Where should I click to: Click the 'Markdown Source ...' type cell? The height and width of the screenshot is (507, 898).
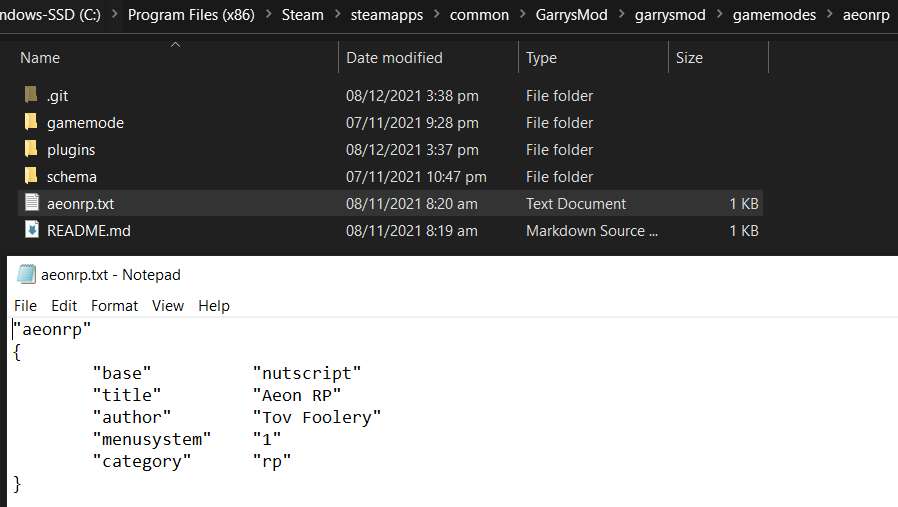592,230
